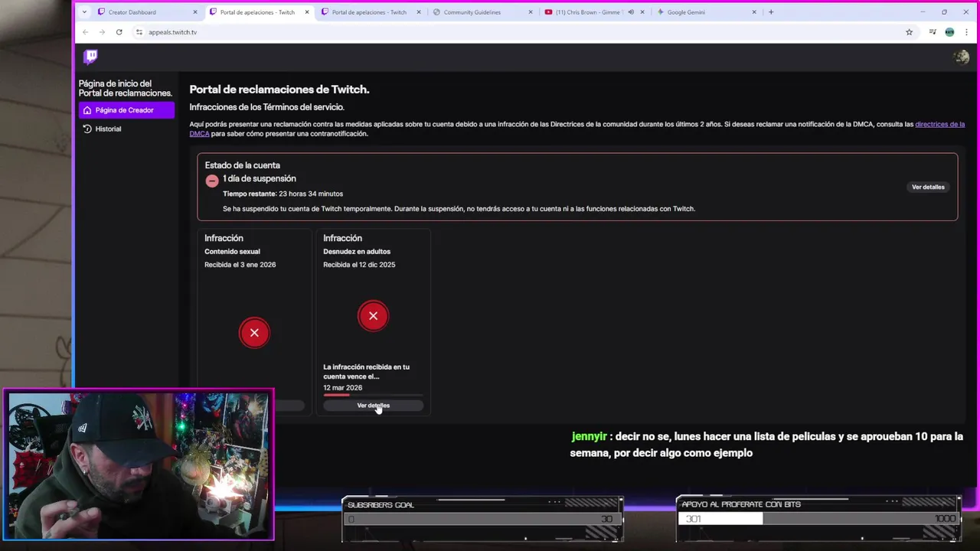This screenshot has width=980, height=551.
Task: Bookmark this page with the star icon
Action: (x=909, y=32)
